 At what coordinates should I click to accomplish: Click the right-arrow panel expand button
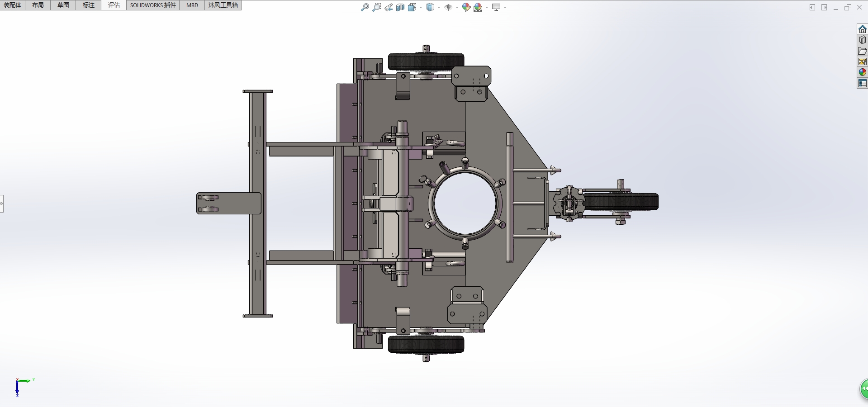(824, 7)
